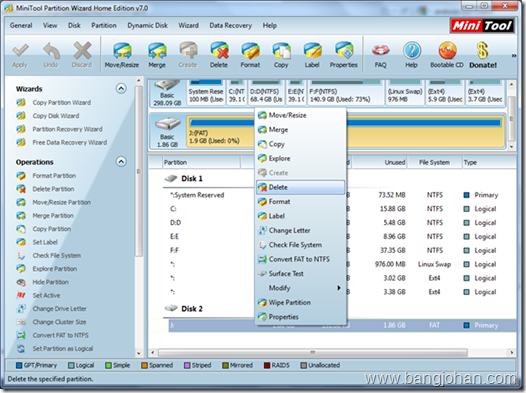Choose Convert FAT to NTFS in context menu

pos(301,259)
